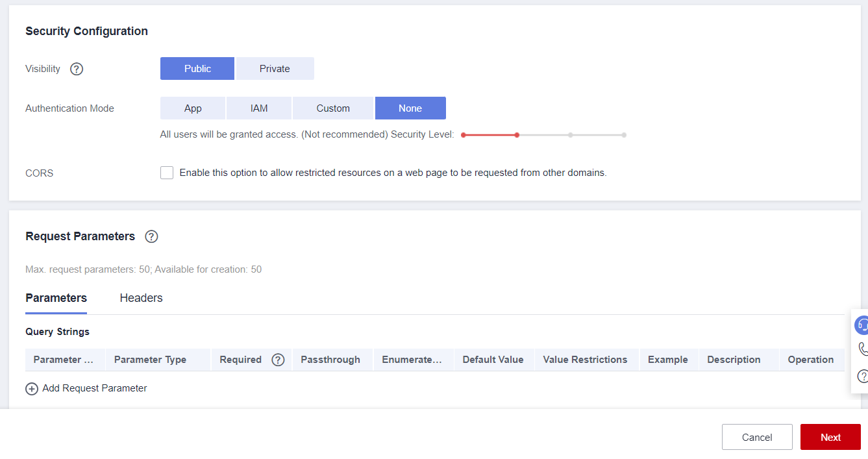Screen dimensions: 868x459
Task: Click the Security Level indicator bar
Action: click(543, 135)
